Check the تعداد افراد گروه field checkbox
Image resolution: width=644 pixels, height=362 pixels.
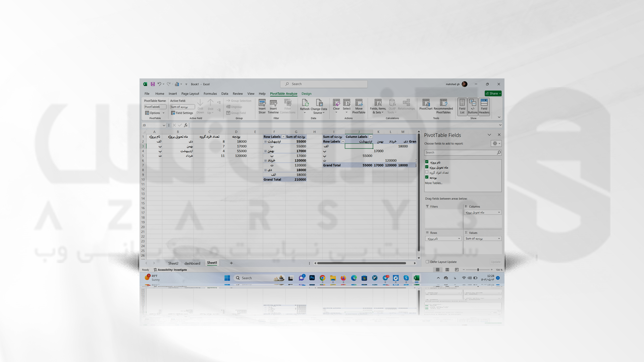[x=427, y=172]
